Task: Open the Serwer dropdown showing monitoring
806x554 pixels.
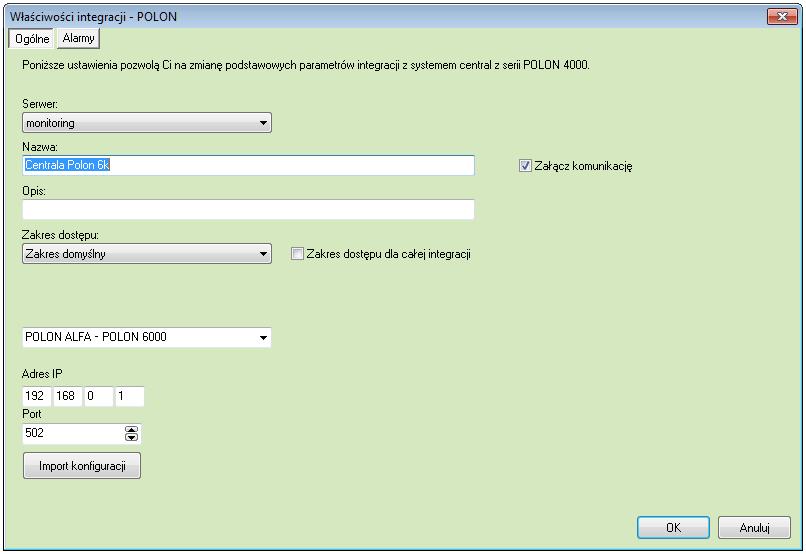Action: point(146,123)
